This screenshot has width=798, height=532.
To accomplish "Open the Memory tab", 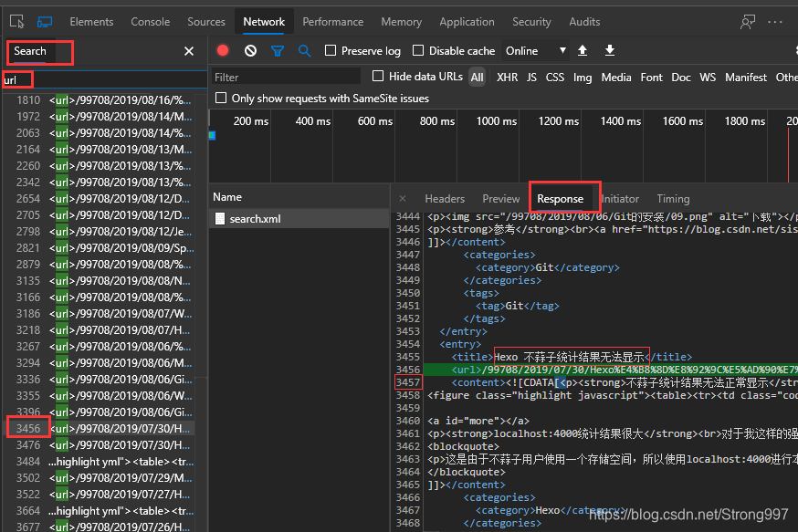I will (x=402, y=22).
